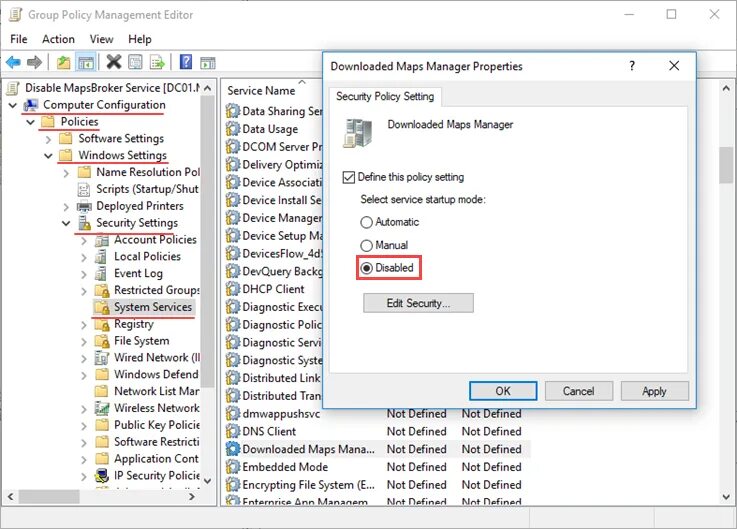This screenshot has width=737, height=529.
Task: Select the Application Control Policies node
Action: coord(157,458)
